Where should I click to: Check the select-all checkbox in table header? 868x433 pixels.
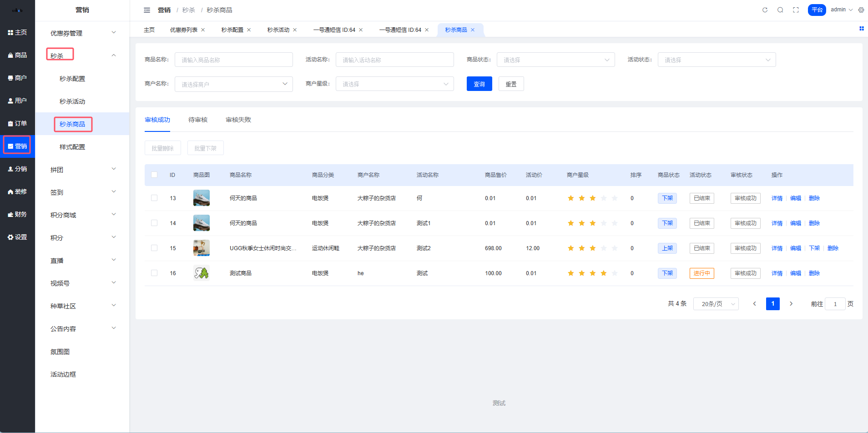point(154,175)
